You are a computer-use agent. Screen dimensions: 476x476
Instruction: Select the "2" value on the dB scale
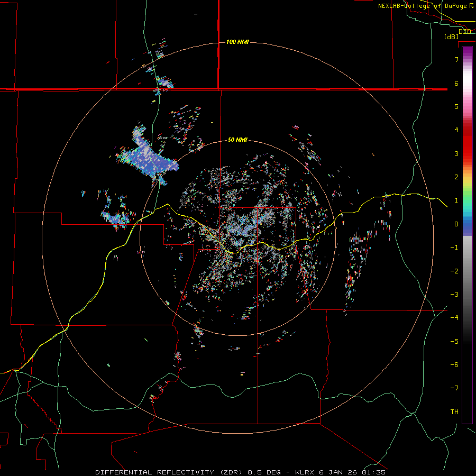pos(456,177)
